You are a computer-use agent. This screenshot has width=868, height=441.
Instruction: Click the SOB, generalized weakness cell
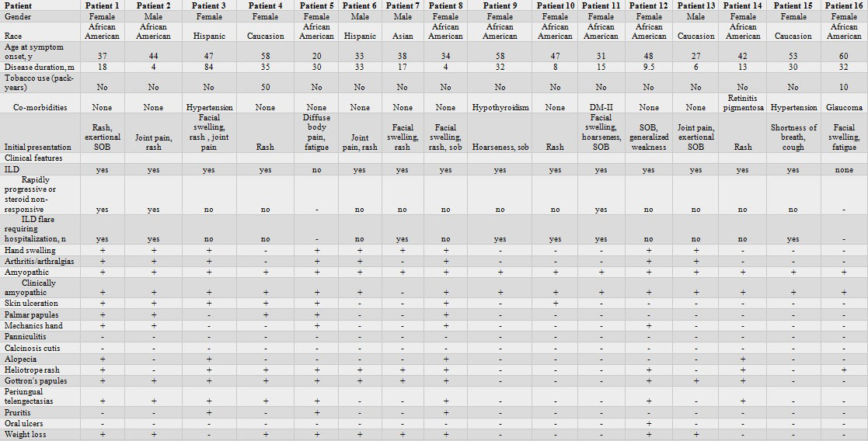649,137
